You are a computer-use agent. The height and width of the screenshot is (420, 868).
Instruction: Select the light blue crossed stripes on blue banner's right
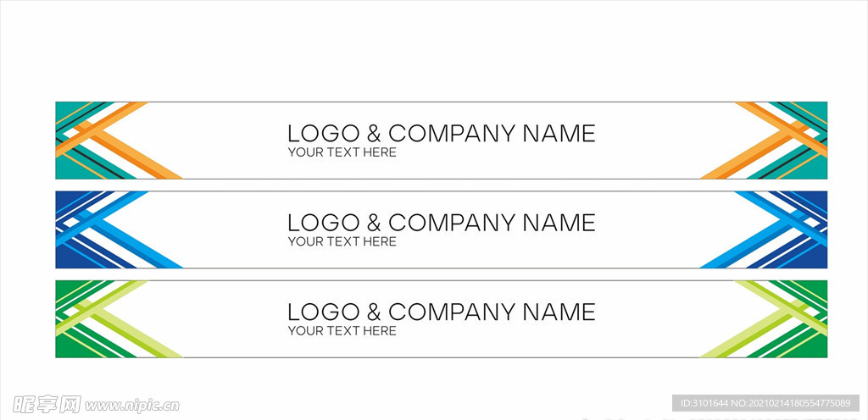(x=764, y=229)
